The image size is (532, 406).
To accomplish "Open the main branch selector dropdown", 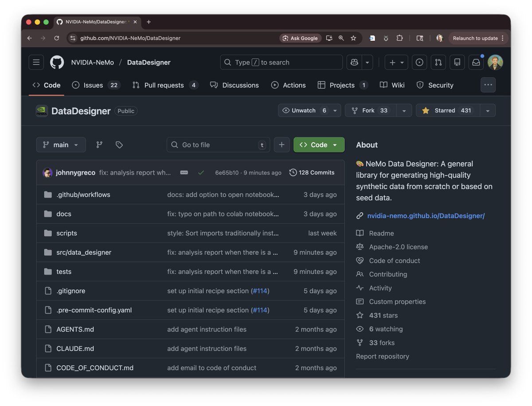I will click(x=61, y=145).
